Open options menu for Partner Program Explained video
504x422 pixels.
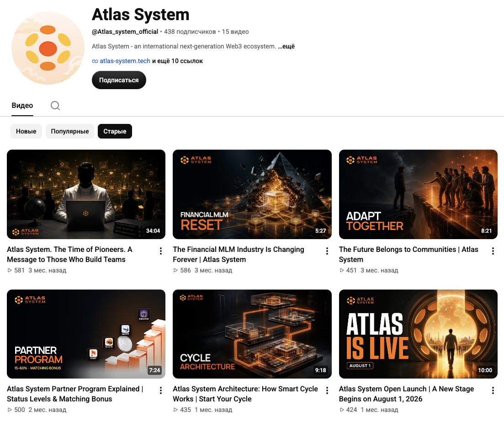(161, 390)
